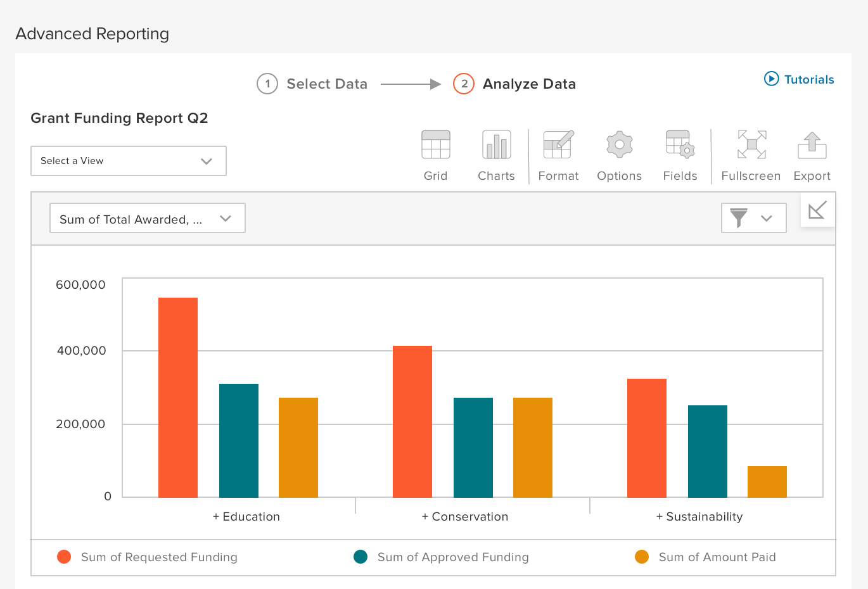Select the Charts icon
Screen dimensions: 868x589
coord(496,152)
